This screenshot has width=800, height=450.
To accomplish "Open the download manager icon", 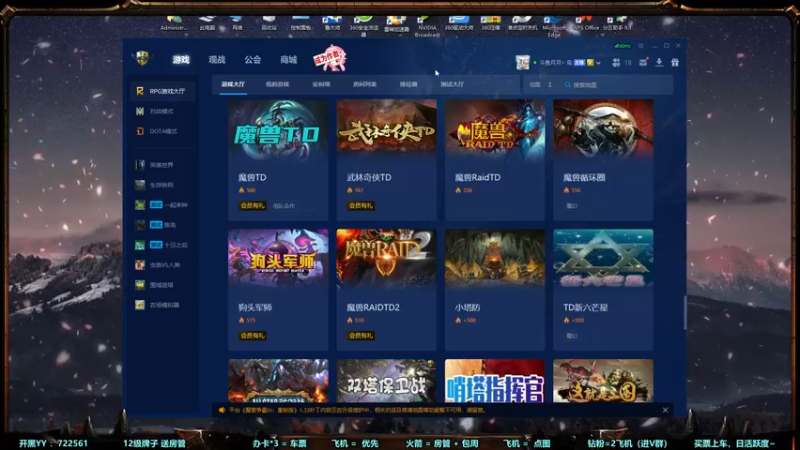I will (x=659, y=62).
